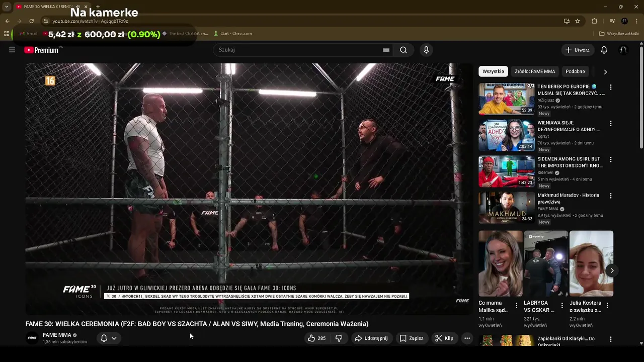Open Short 'Co mama Malika sąd...'
Screen dimensions: 644x362
pos(501,263)
